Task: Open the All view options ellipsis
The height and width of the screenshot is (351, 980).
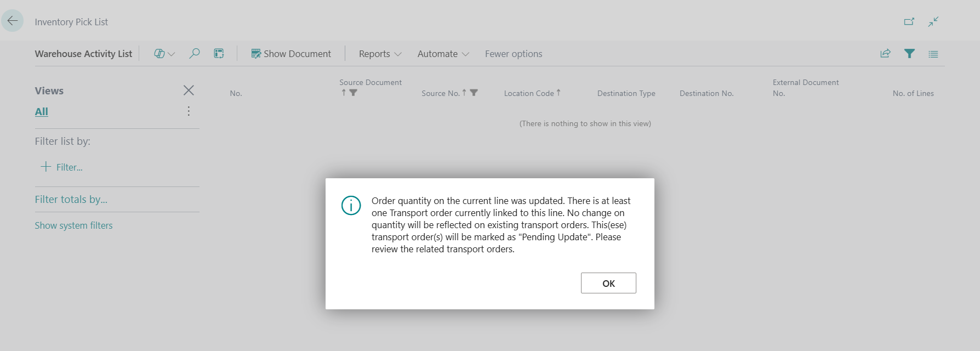Action: (x=189, y=111)
